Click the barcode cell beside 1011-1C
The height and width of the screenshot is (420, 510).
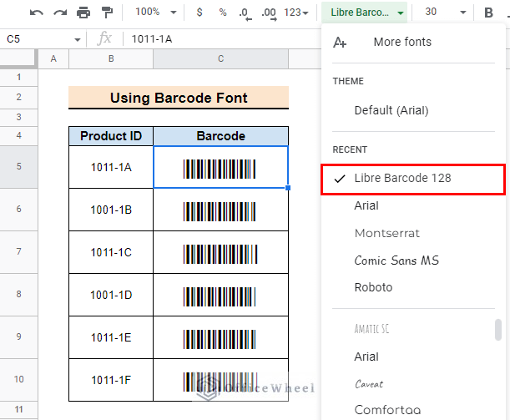point(220,252)
